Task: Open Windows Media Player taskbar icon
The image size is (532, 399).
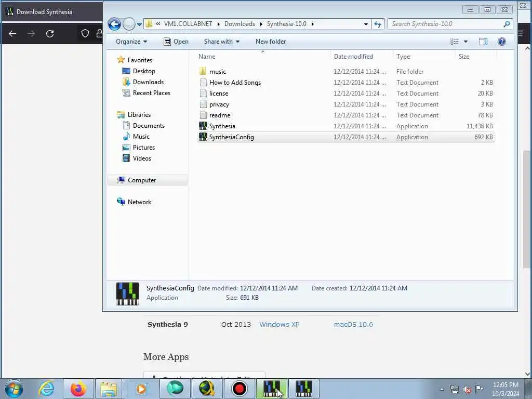Action: 142,389
